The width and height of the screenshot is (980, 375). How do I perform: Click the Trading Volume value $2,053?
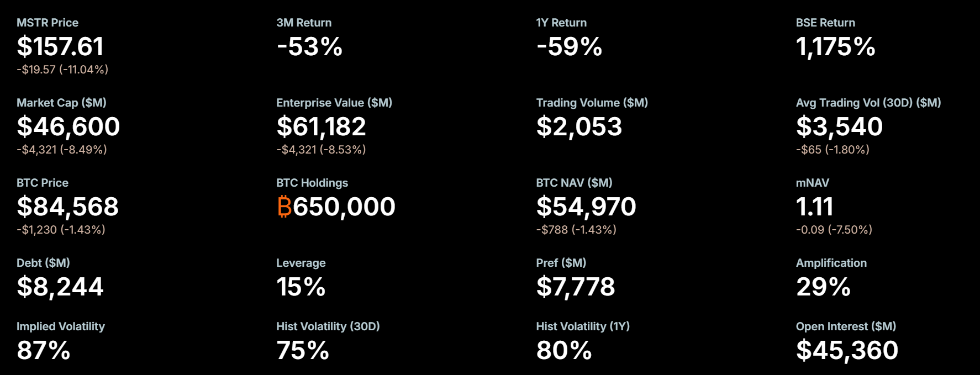coord(579,126)
